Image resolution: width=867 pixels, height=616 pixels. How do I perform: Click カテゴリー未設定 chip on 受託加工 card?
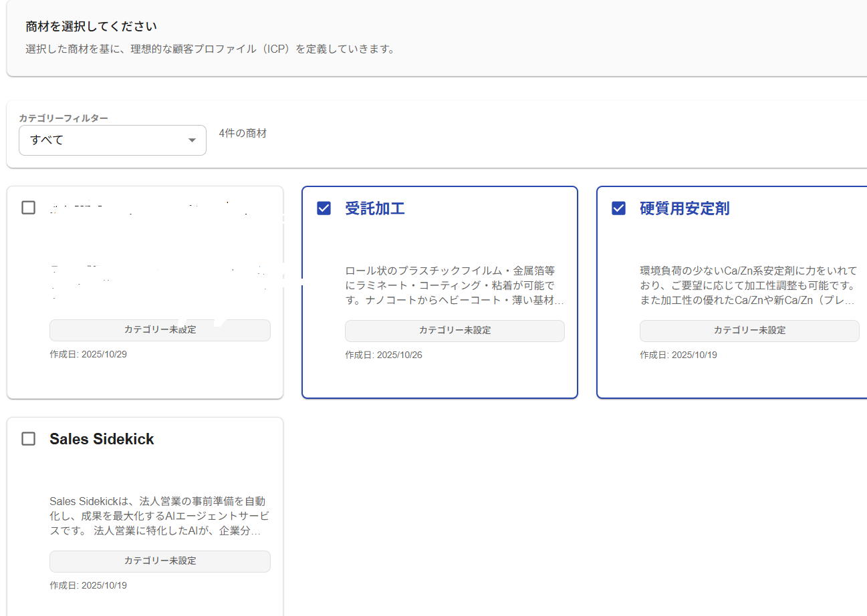coord(455,331)
